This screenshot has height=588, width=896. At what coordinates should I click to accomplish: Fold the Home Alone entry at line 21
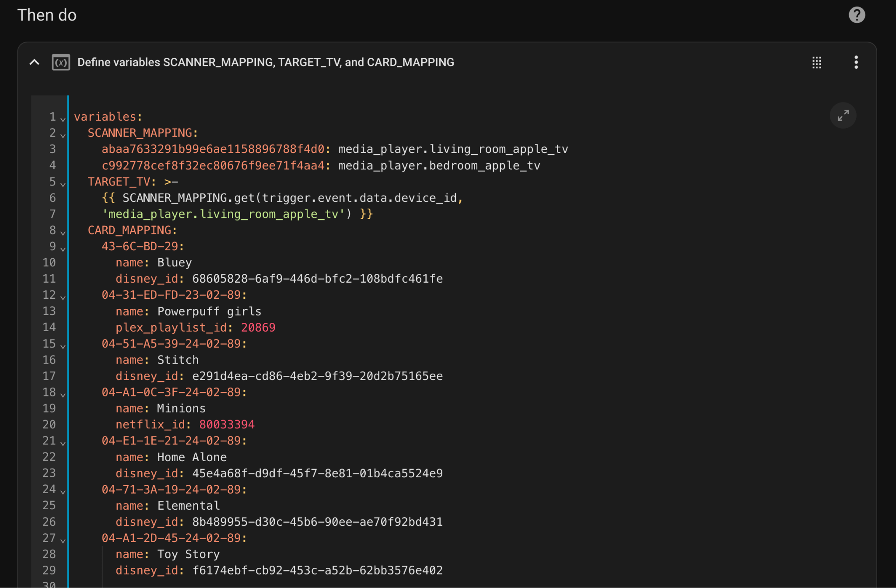point(63,443)
